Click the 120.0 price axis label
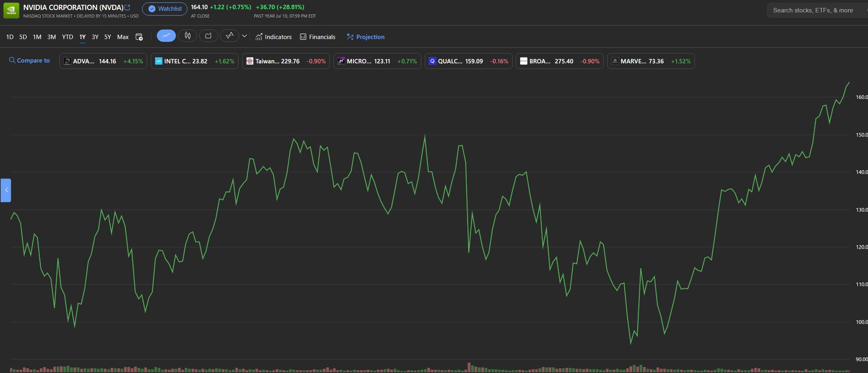The image size is (868, 373). click(x=862, y=247)
